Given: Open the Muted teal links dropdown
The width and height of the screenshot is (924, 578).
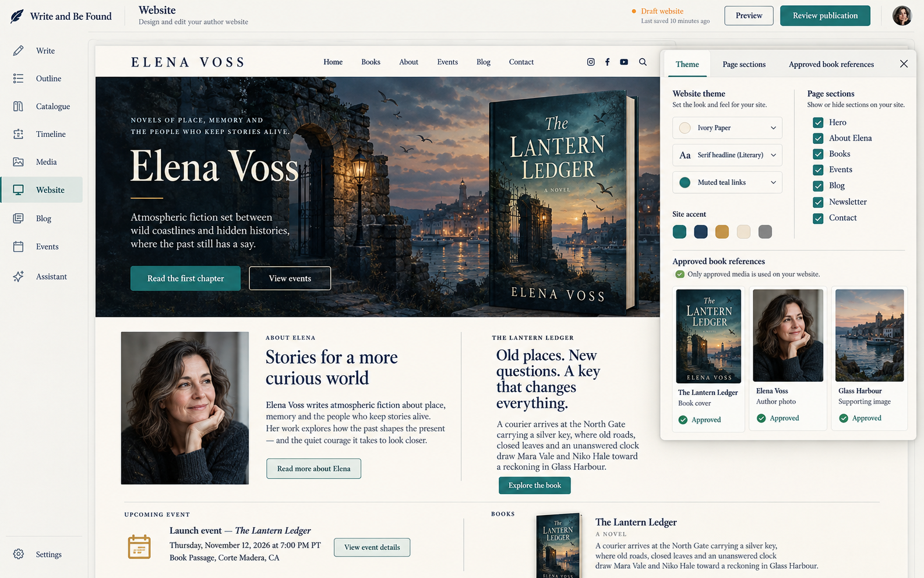Looking at the screenshot, I should tap(727, 182).
